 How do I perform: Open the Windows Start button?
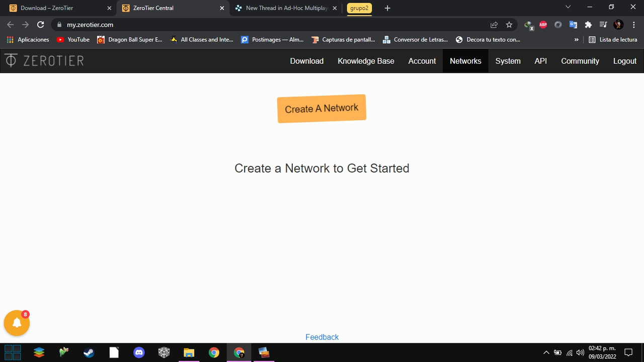coord(13,352)
